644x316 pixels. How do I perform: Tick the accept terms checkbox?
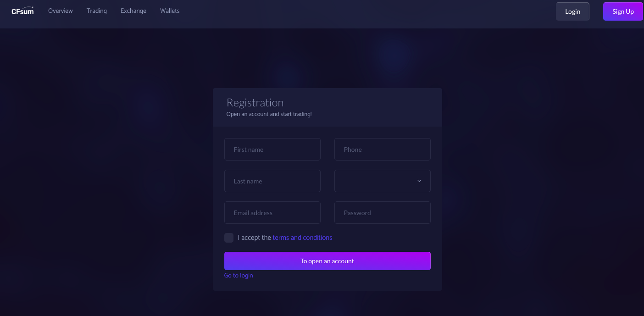point(229,238)
